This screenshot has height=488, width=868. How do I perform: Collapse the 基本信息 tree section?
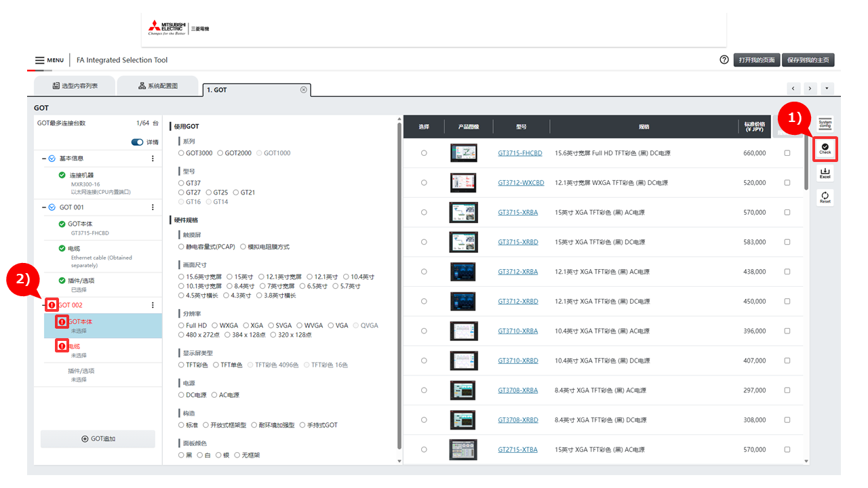tap(44, 159)
